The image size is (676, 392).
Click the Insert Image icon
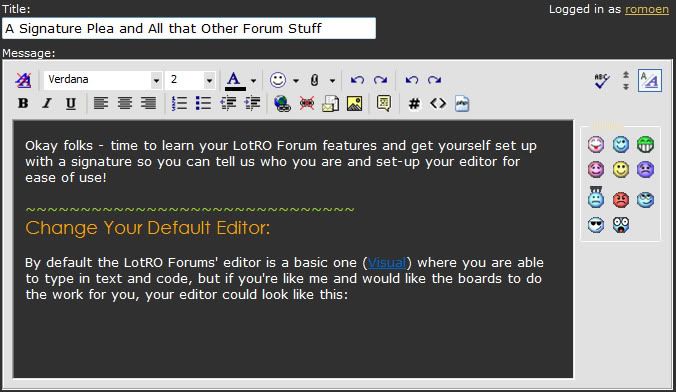click(354, 104)
